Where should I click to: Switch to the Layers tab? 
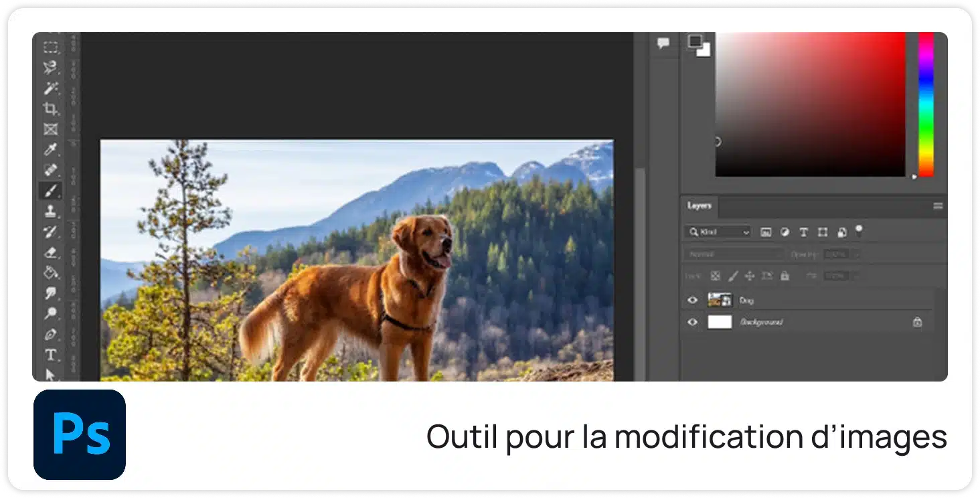pos(699,205)
